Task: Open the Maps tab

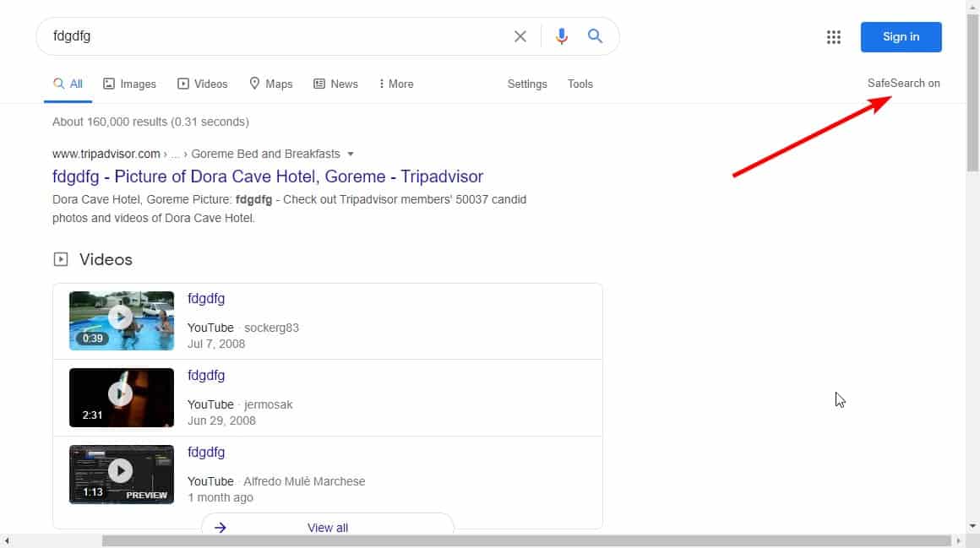Action: pyautogui.click(x=270, y=84)
